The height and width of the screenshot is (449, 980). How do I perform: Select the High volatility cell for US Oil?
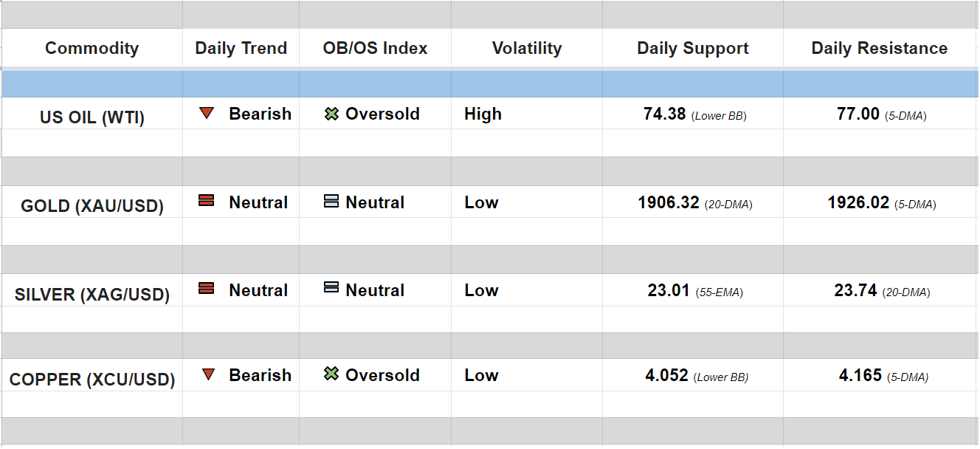483,114
